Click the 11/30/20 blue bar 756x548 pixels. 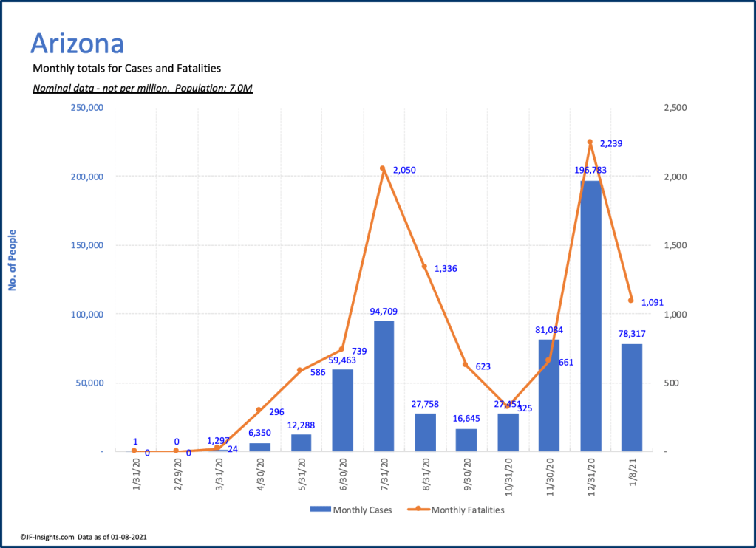(x=548, y=395)
